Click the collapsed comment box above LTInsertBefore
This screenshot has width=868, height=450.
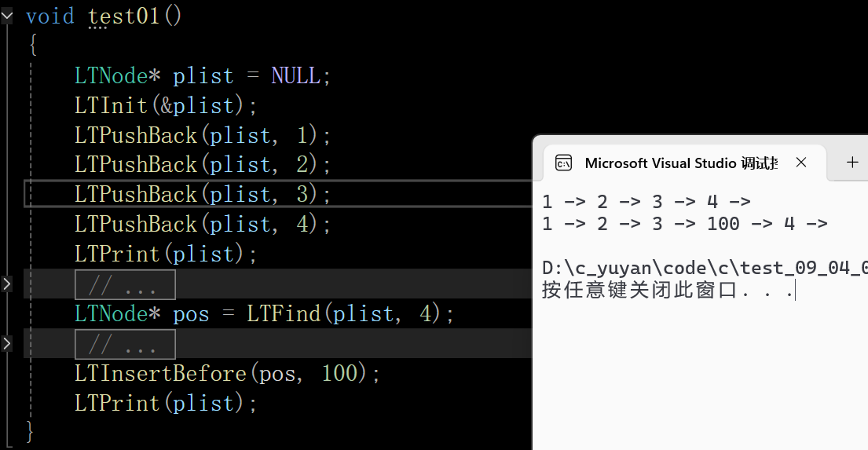point(125,344)
